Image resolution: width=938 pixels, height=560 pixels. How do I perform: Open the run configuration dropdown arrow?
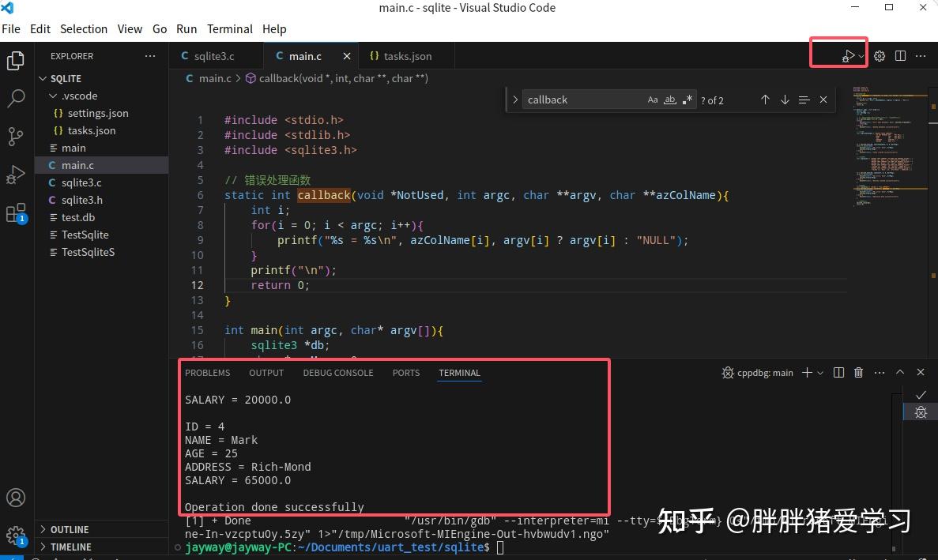[x=860, y=55]
